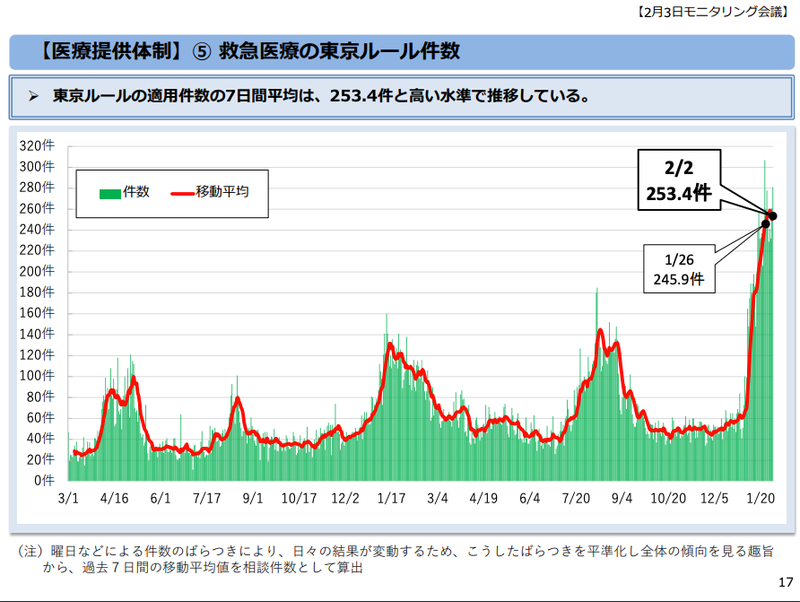
Task: Click the 140件 y-axis label
Action: point(37,334)
